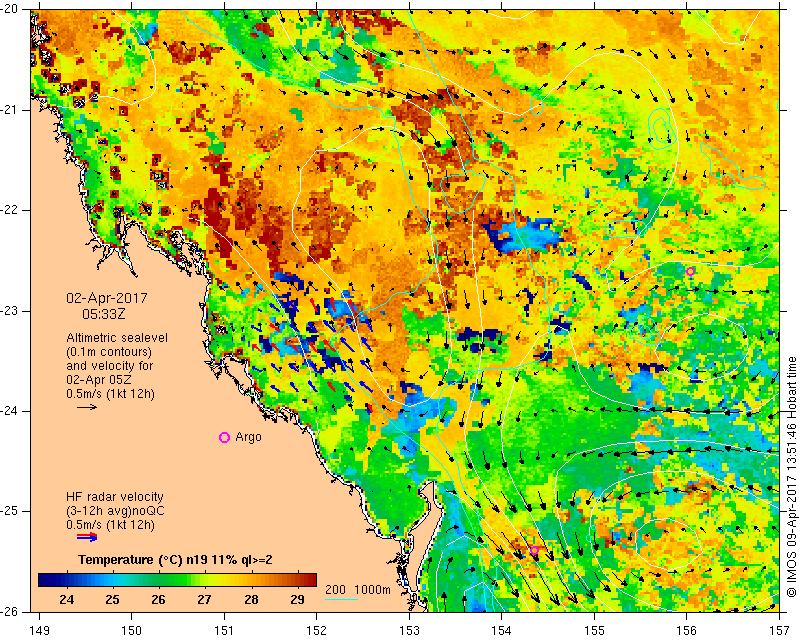The image size is (800, 640).
Task: Click the 150 longitude axis label
Action: 131,630
